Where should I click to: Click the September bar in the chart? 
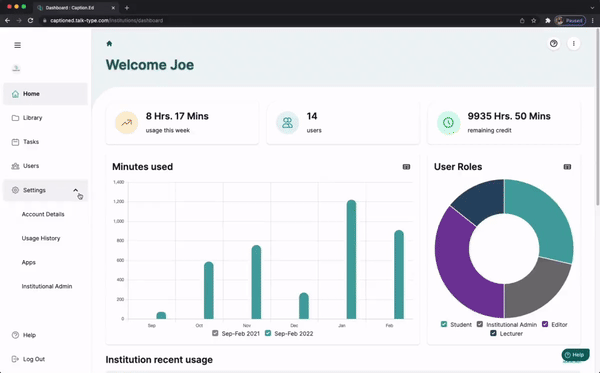161,316
